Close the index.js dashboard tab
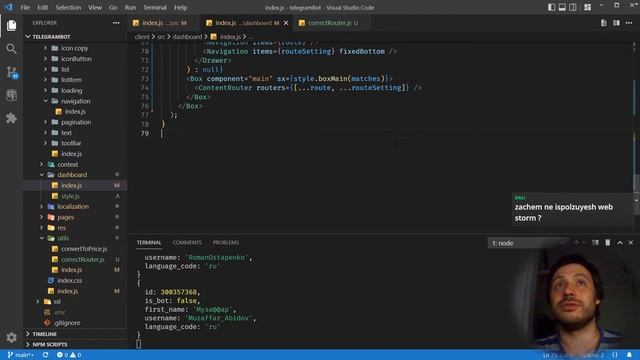Viewport: 640px width, 360px height. point(286,23)
